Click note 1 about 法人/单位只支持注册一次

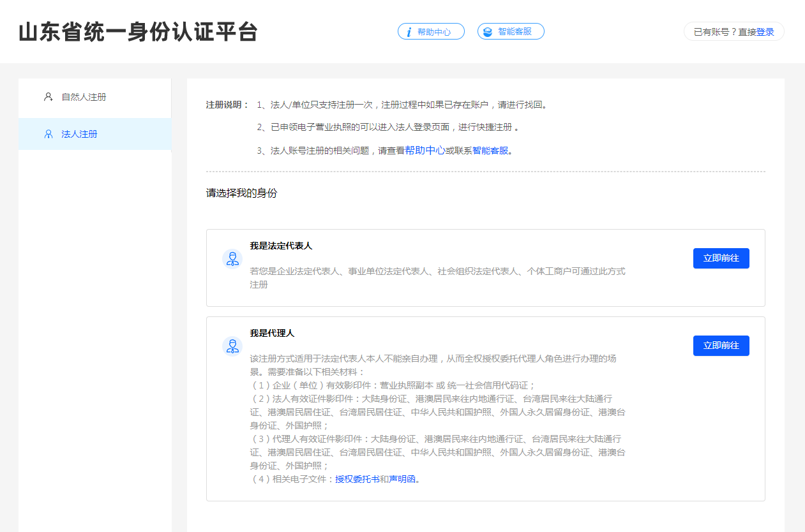pyautogui.click(x=403, y=105)
